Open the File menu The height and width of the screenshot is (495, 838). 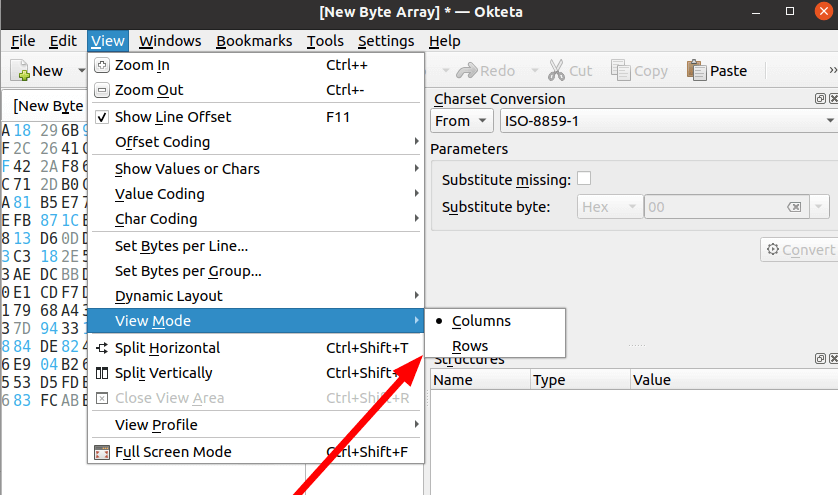[x=23, y=41]
